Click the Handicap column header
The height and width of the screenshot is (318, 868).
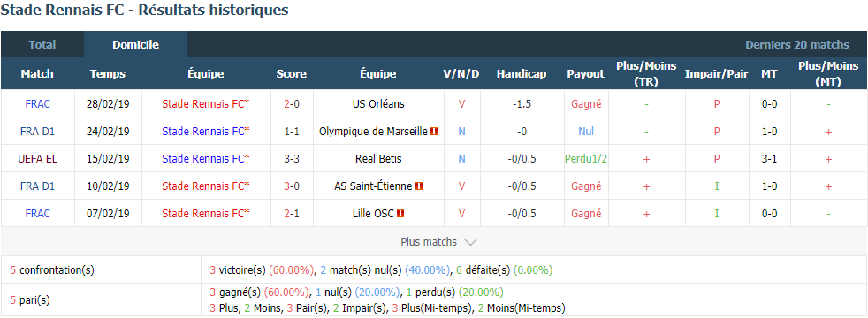(x=522, y=73)
